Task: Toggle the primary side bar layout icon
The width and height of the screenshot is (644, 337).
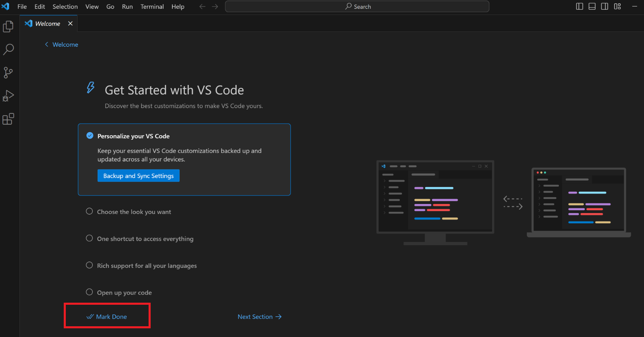Action: 579,7
